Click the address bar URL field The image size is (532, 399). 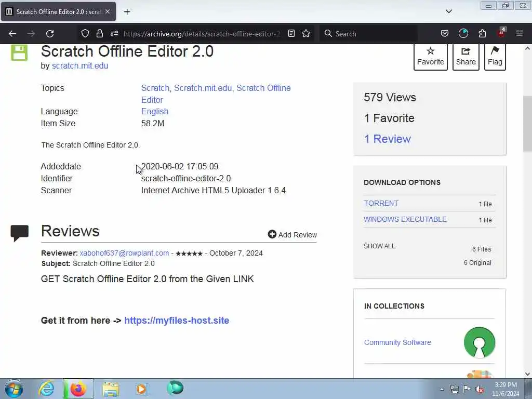pos(202,34)
